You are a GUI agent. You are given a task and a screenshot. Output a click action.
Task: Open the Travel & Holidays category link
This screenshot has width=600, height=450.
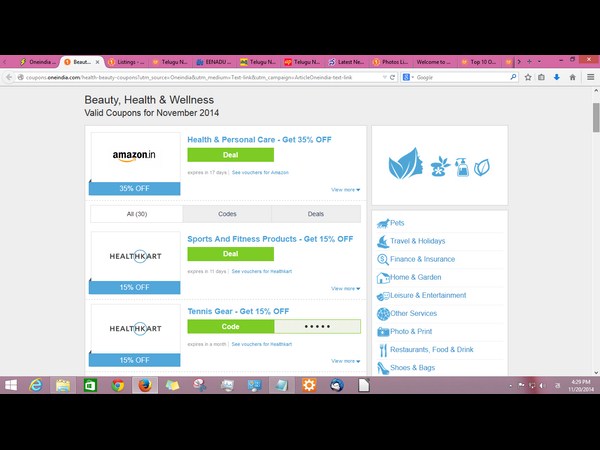417,241
